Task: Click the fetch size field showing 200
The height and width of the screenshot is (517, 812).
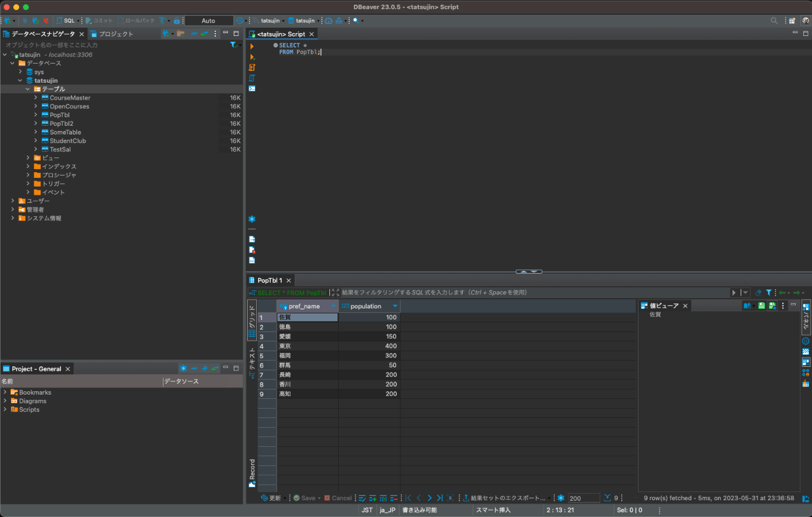Action: tap(583, 498)
